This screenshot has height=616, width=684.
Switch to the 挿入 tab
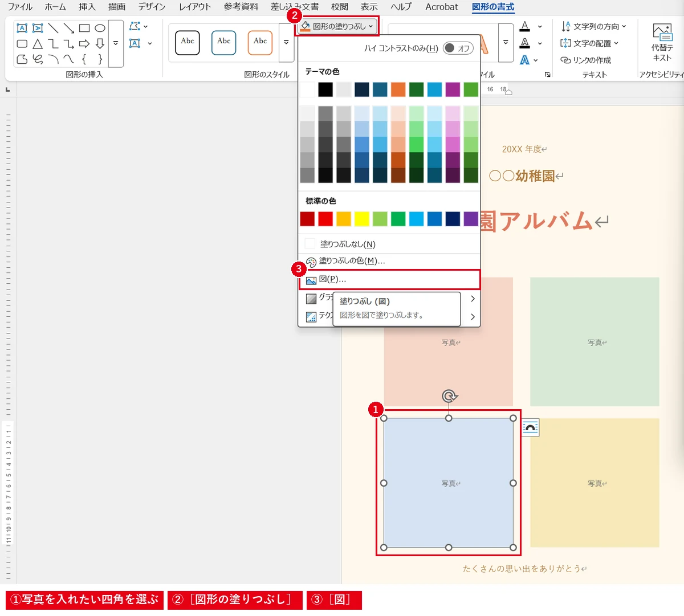click(x=87, y=7)
